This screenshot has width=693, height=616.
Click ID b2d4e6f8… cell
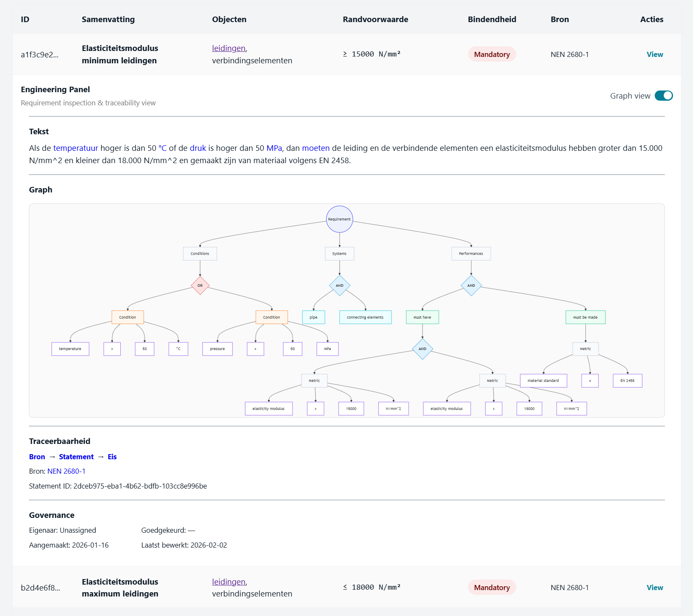click(x=40, y=588)
